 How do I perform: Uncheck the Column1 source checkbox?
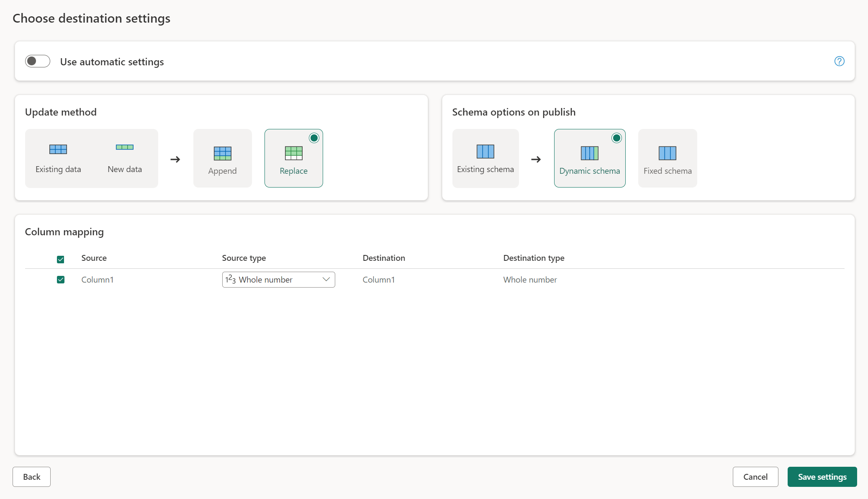(x=60, y=279)
